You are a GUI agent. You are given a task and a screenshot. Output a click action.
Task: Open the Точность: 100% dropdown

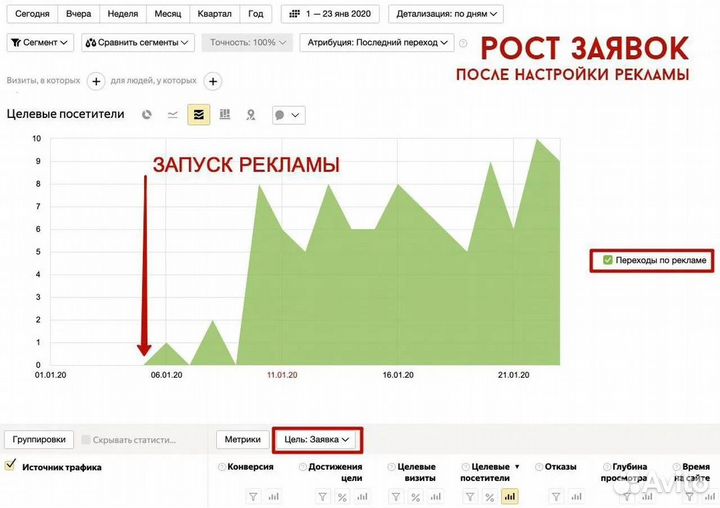pos(247,43)
